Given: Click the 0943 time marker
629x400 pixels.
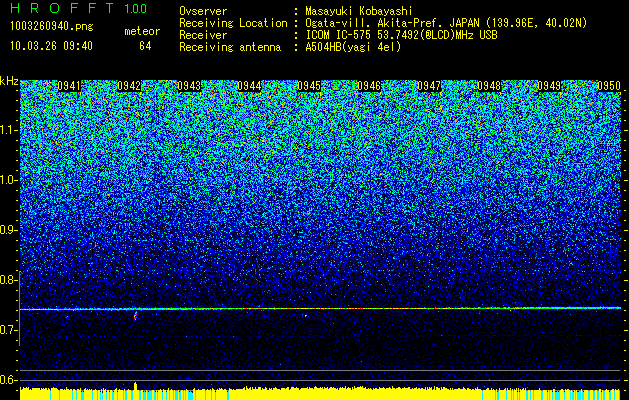Looking at the screenshot, I should (x=189, y=86).
